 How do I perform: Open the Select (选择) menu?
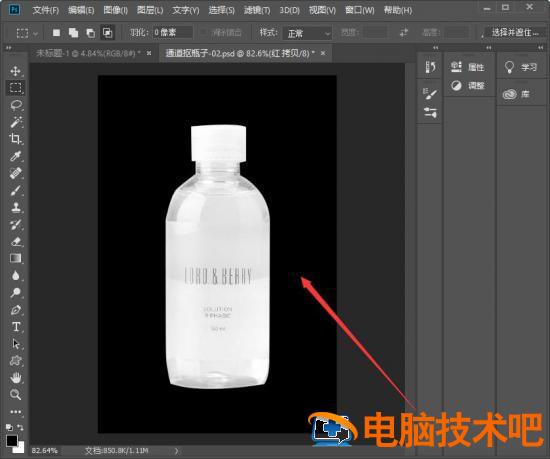tap(222, 10)
